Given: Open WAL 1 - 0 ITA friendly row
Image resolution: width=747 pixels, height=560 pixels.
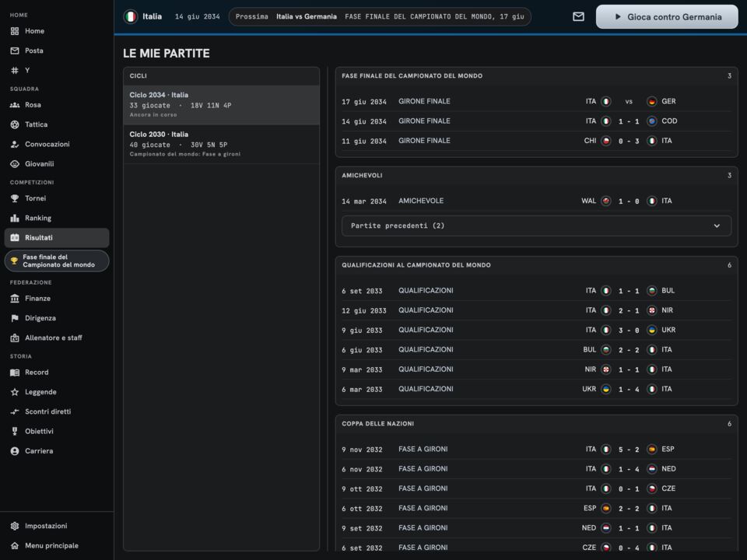Looking at the screenshot, I should (536, 201).
